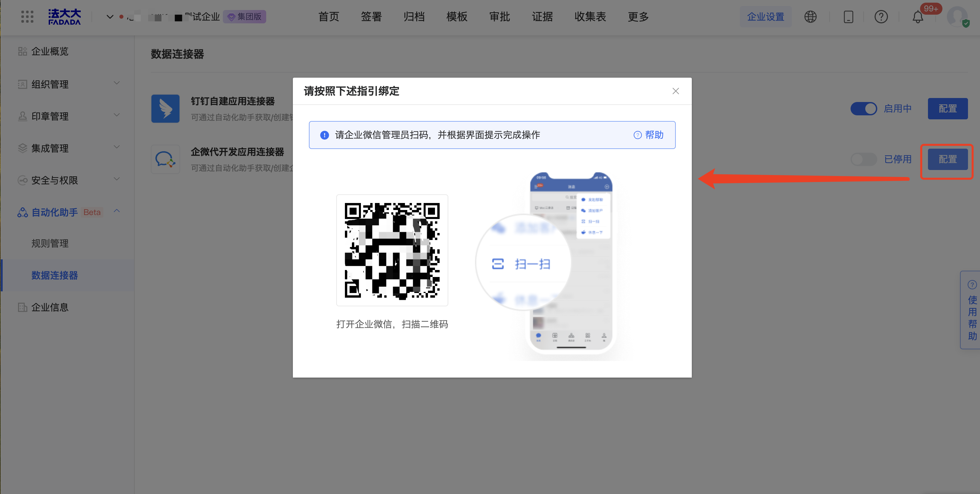The image size is (980, 494).
Task: Click 配置 for 钉钉自建应用连接器
Action: pyautogui.click(x=947, y=109)
